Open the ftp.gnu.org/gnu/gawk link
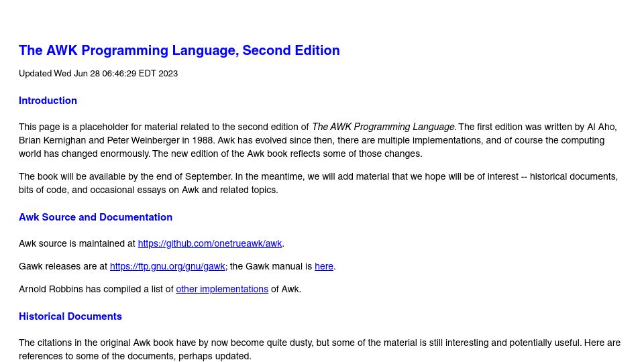This screenshot has width=644, height=362. (x=168, y=266)
